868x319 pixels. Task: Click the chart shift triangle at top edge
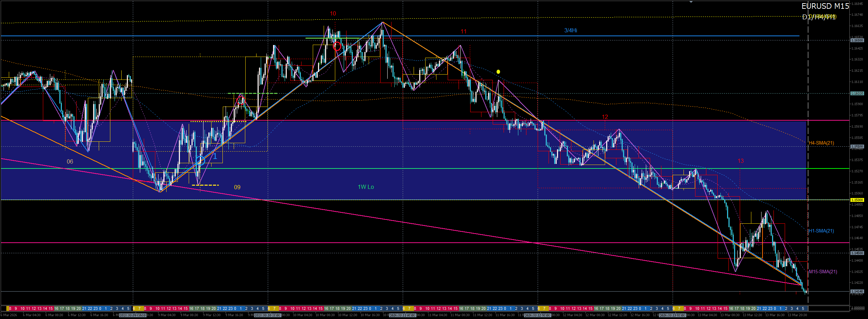691,2
